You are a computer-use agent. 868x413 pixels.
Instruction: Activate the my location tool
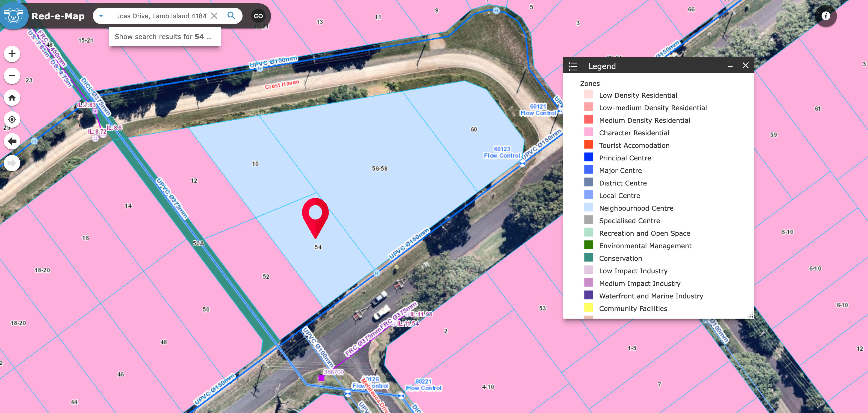coord(12,119)
